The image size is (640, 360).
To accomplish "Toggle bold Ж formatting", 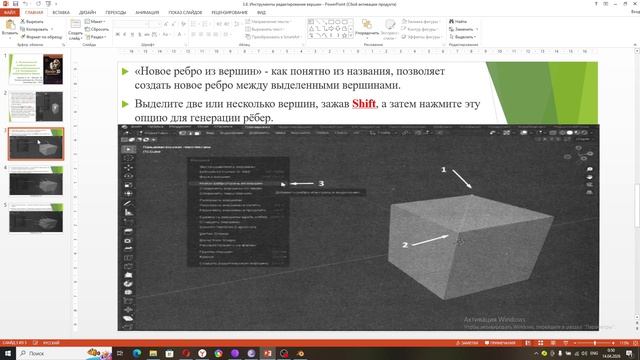I will [118, 35].
